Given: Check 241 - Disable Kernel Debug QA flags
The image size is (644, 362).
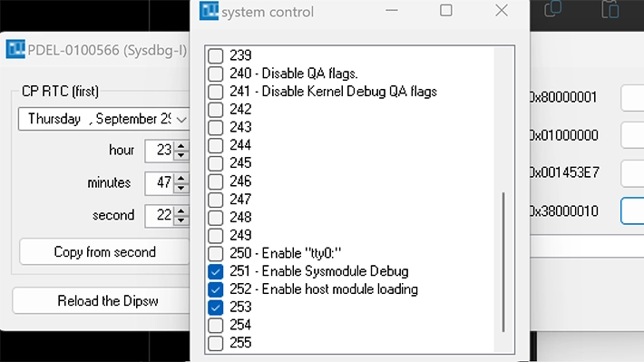Looking at the screenshot, I should point(215,92).
